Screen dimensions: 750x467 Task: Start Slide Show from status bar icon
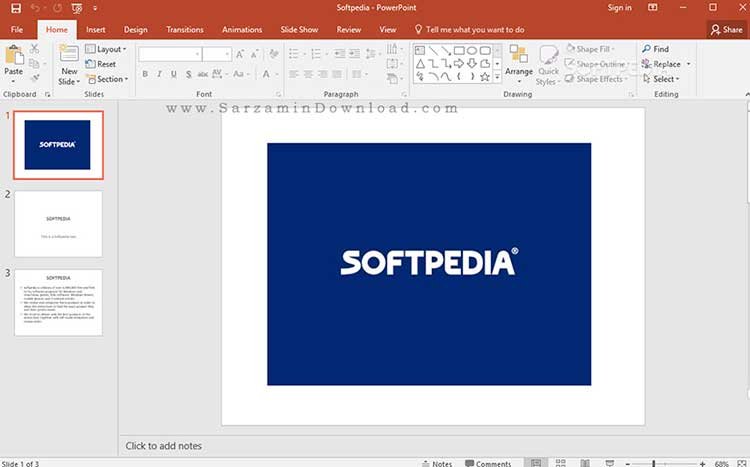tap(609, 463)
